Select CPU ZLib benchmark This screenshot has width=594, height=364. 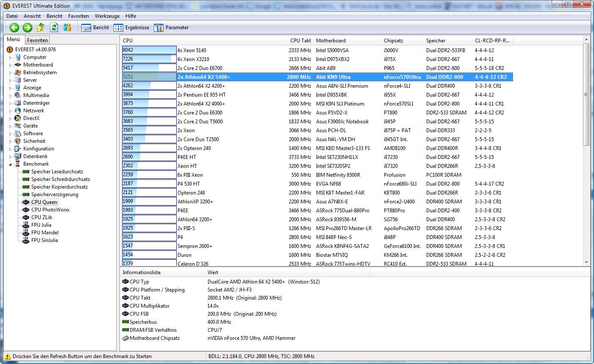[42, 217]
